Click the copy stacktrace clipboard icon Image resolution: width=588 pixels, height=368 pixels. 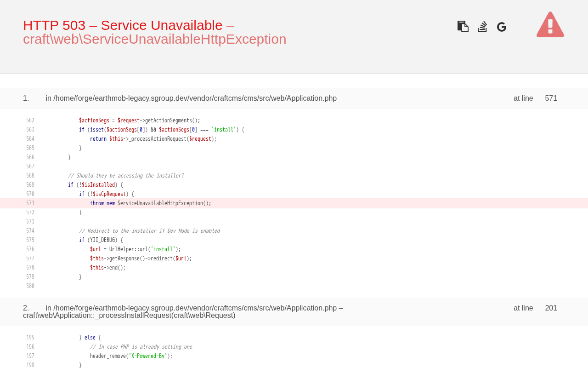463,27
